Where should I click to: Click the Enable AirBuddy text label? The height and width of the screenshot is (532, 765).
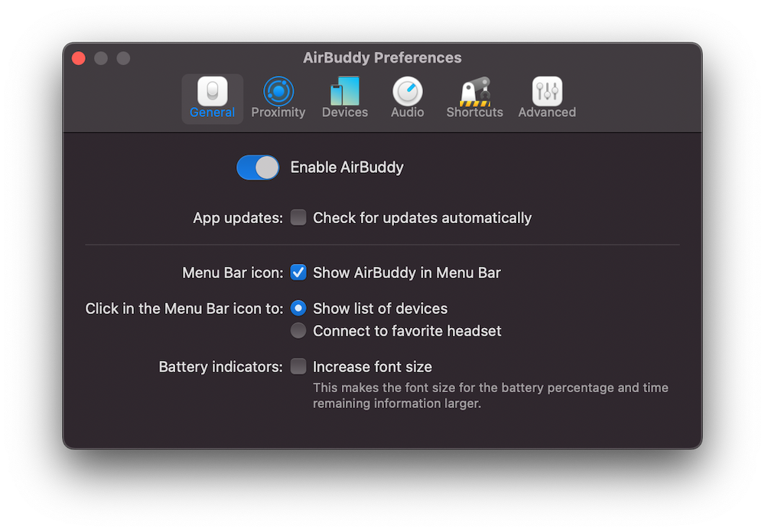tap(347, 167)
